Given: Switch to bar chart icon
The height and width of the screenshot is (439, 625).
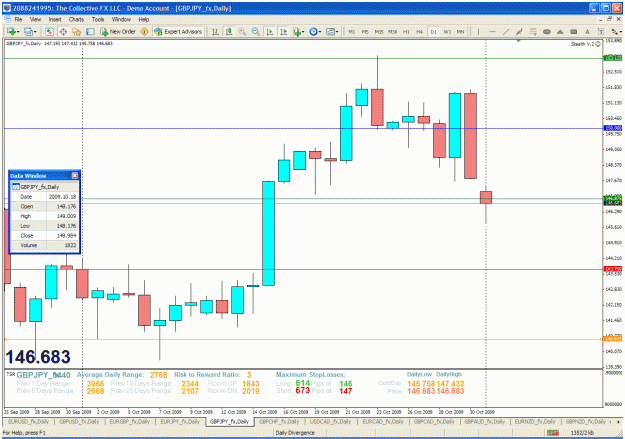Looking at the screenshot, I should pos(215,31).
